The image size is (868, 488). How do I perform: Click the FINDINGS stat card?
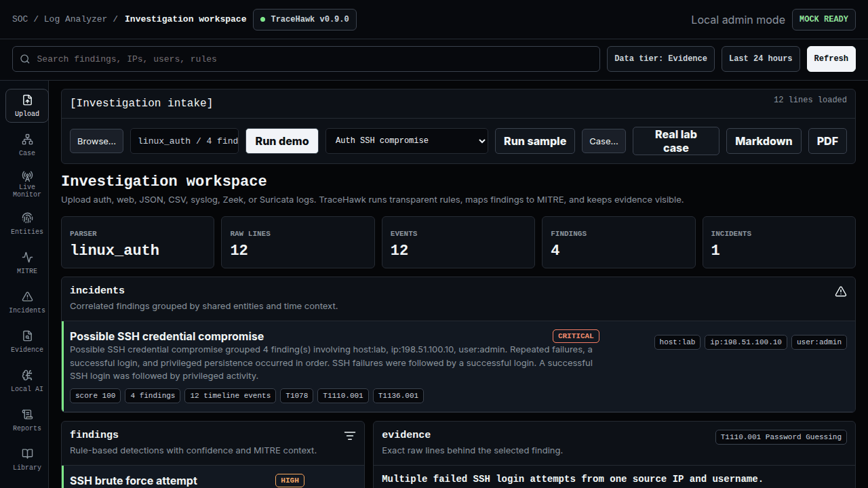tap(618, 243)
